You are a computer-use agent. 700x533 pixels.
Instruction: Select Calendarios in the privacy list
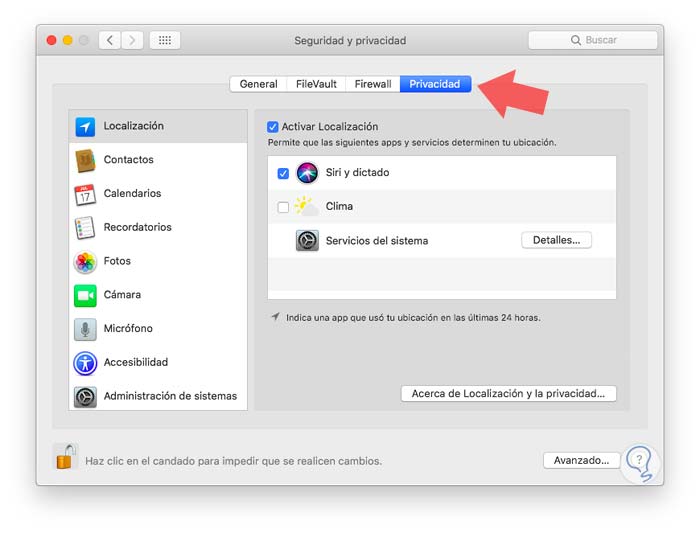158,194
